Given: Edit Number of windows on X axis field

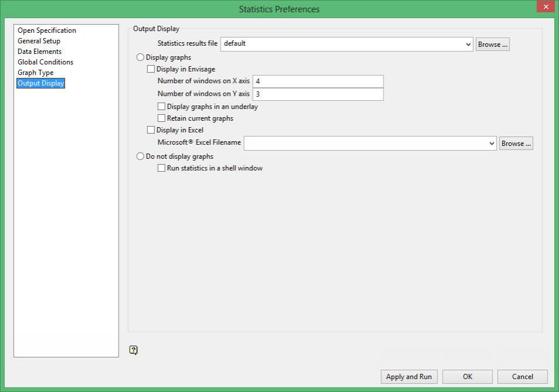Looking at the screenshot, I should [318, 81].
